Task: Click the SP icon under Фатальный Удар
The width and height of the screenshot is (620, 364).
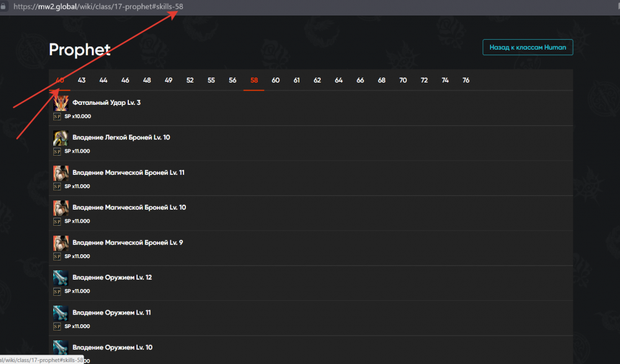Action: point(57,116)
